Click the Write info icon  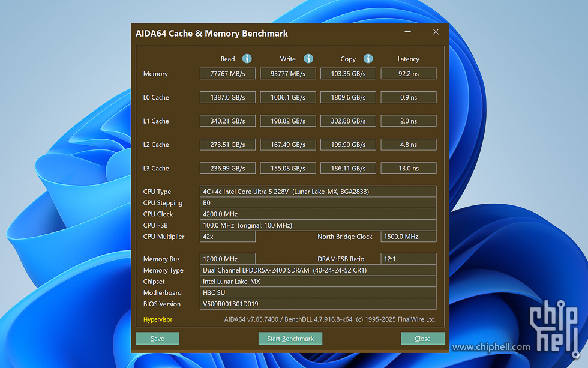308,58
